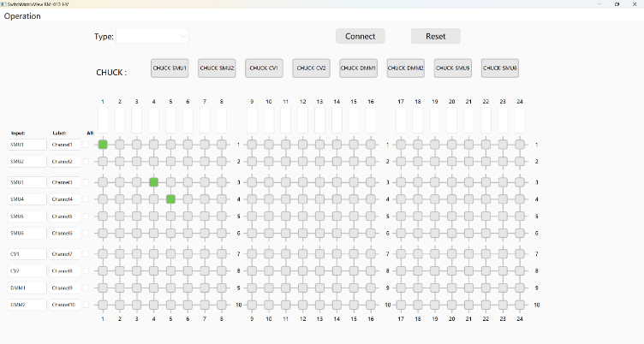Turn off the green crosspoint at SMU1 column 1
The height and width of the screenshot is (344, 644).
[x=103, y=145]
